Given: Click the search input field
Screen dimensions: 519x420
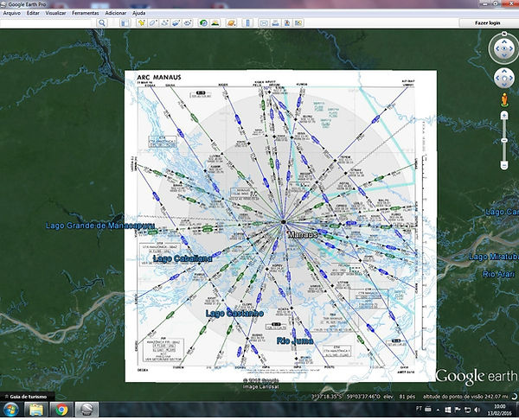Looking at the screenshot, I should [45, 22].
